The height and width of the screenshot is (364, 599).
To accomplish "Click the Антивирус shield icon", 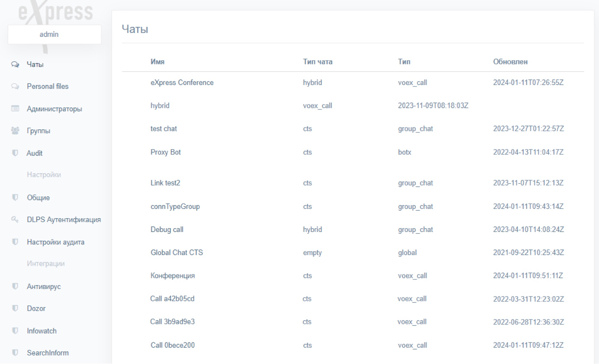I will (15, 286).
